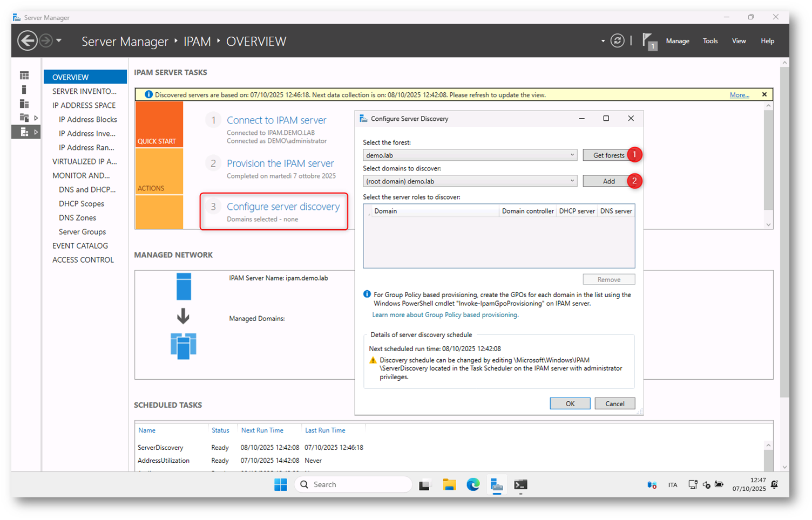The image size is (812, 520).
Task: Open the Manage menu
Action: click(x=677, y=41)
